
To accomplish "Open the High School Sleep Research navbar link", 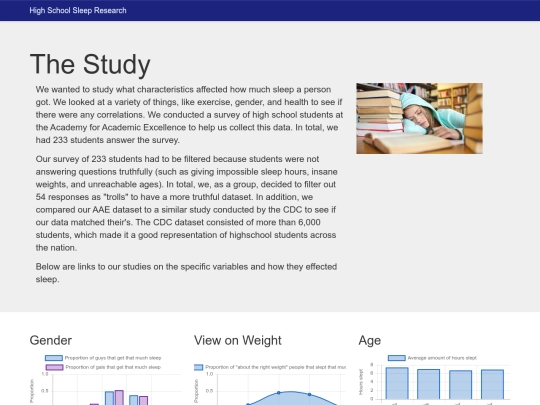I will (x=78, y=10).
